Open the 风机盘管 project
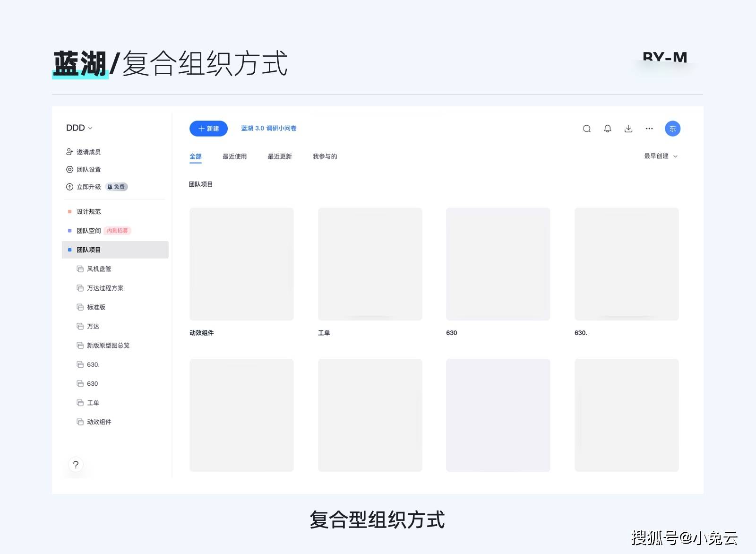The height and width of the screenshot is (554, 756). [x=99, y=269]
